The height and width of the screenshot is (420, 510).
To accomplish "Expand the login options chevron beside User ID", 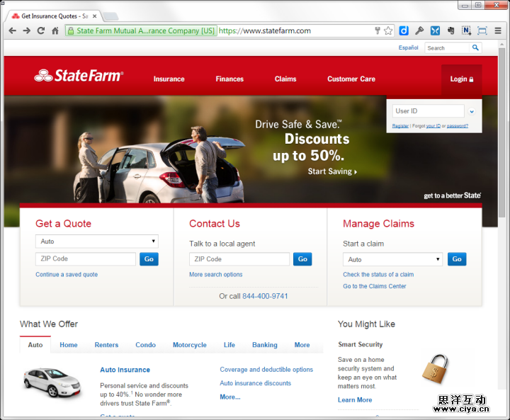I will (472, 112).
